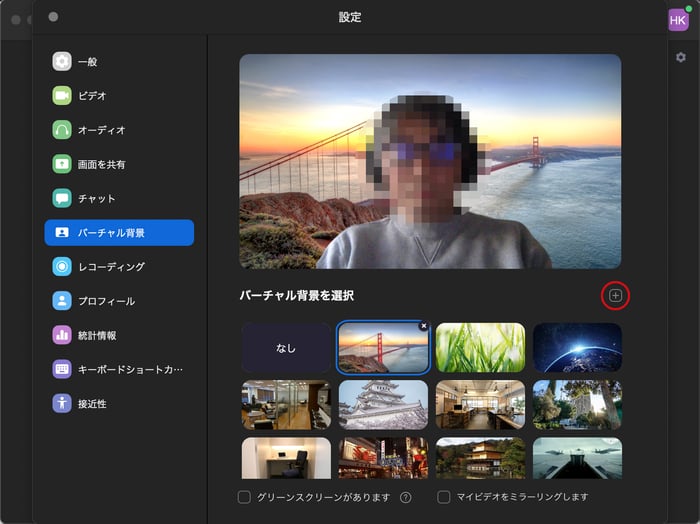Enable グリーンスクリーンがあります checkbox
Viewport: 700px width, 524px height.
tap(244, 497)
